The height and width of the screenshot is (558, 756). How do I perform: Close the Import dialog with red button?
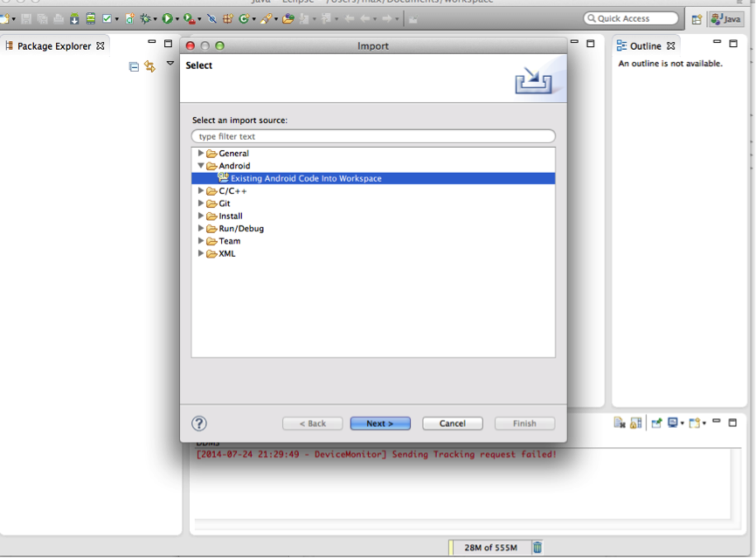click(x=190, y=45)
